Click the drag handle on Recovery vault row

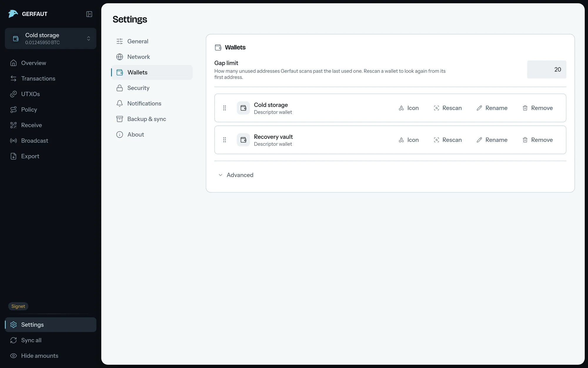tap(225, 140)
